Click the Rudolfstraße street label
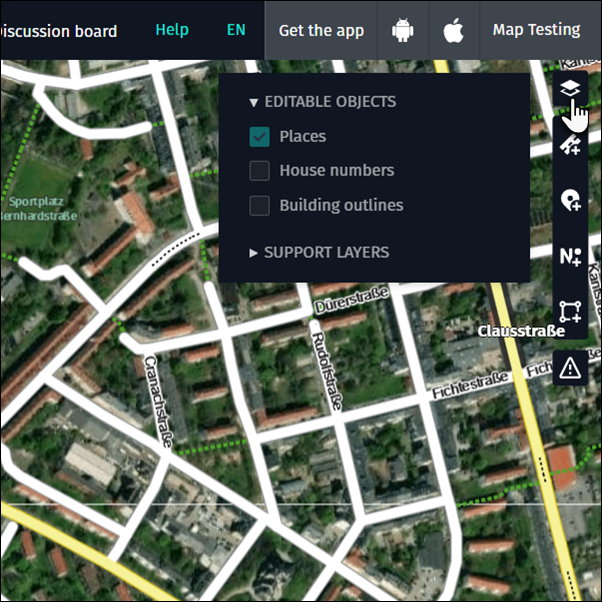The width and height of the screenshot is (602, 602). (326, 371)
